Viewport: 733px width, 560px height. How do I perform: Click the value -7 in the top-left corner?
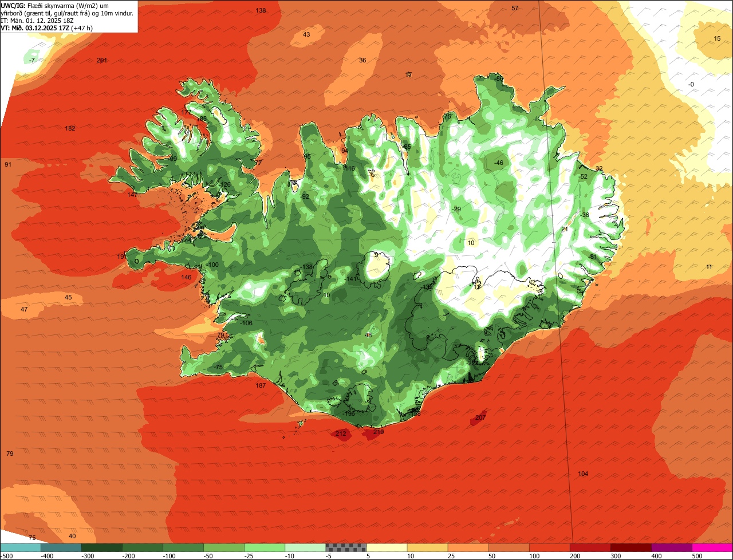pos(32,60)
